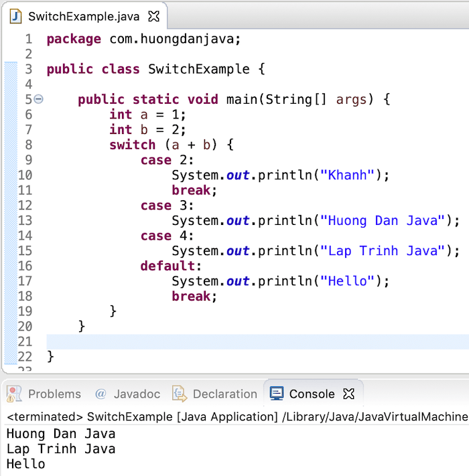Click 'int a = 1;' declaration
This screenshot has width=469, height=476.
[x=147, y=114]
